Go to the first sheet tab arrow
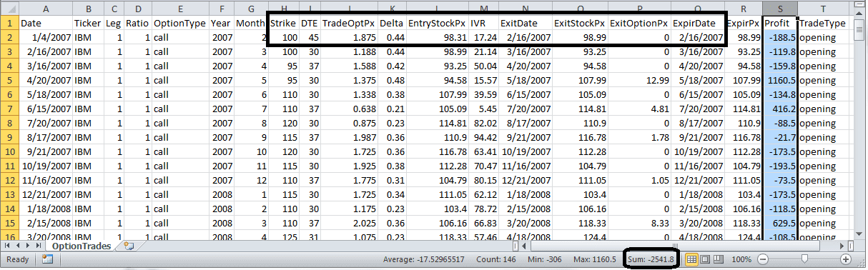The width and height of the screenshot is (868, 270). coord(8,245)
